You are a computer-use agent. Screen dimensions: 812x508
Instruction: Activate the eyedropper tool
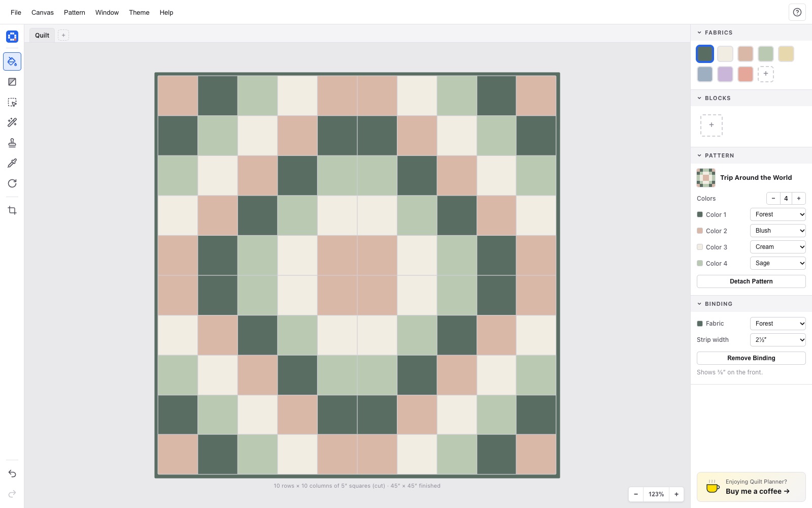point(12,163)
